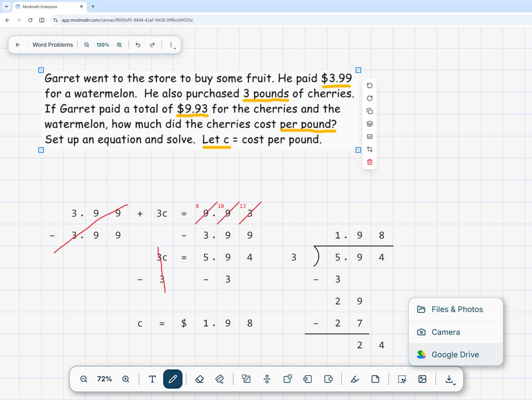Select the Modmath Enterprise browser tab
Screen dimensions: 532x400
pos(49,6)
